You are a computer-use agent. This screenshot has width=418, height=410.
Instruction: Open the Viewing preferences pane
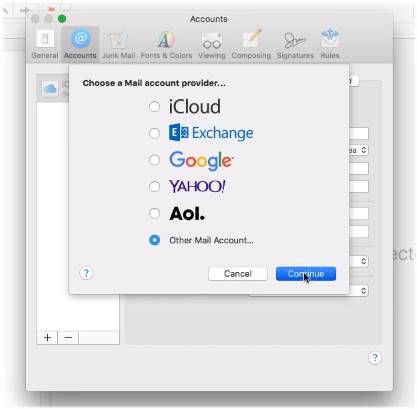212,44
